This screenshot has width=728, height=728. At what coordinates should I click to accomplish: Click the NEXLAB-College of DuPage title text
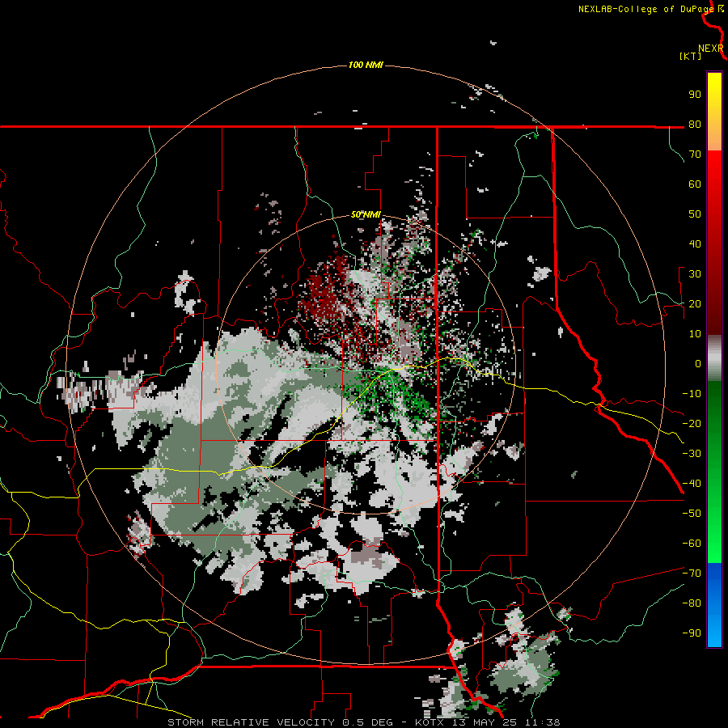645,9
